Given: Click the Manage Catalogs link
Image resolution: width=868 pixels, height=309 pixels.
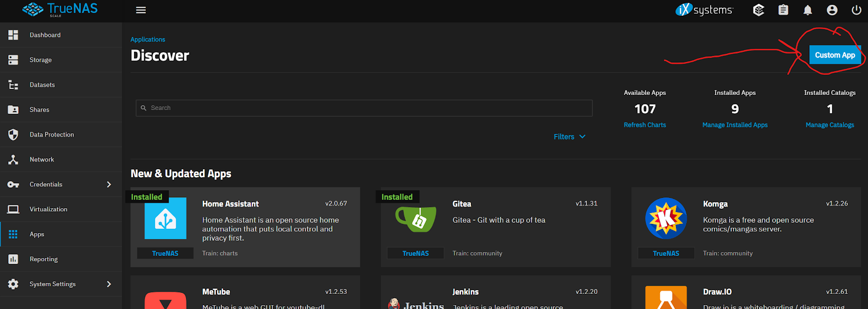Looking at the screenshot, I should pos(829,125).
